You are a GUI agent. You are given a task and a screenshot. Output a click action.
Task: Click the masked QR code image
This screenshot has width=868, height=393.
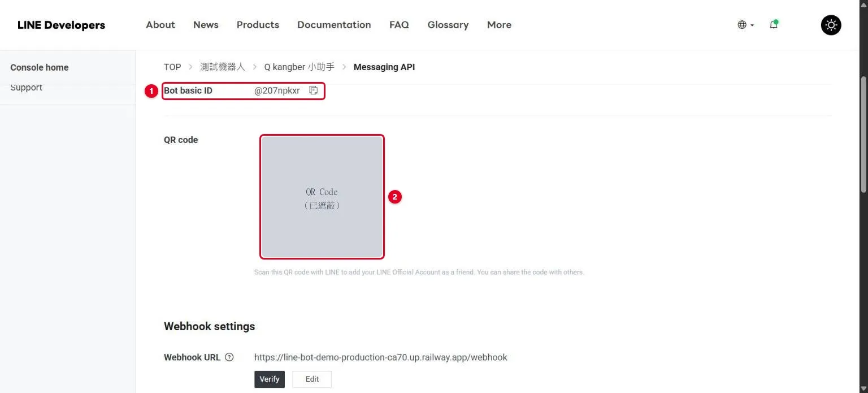pos(322,196)
